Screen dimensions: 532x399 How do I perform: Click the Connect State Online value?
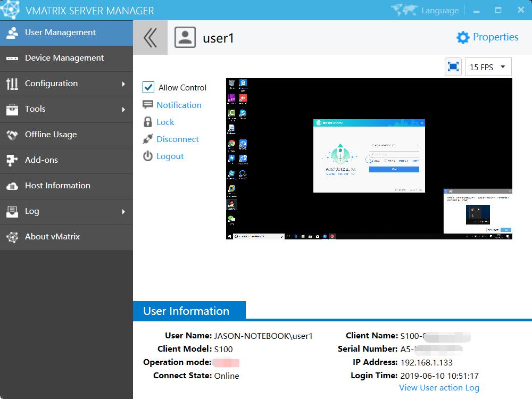[x=226, y=376]
